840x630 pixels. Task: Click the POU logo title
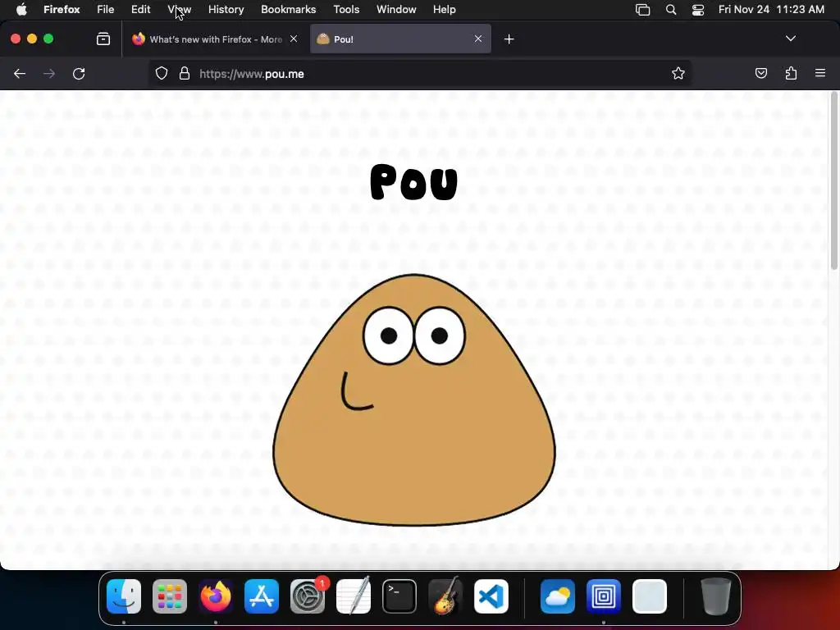coord(414,182)
